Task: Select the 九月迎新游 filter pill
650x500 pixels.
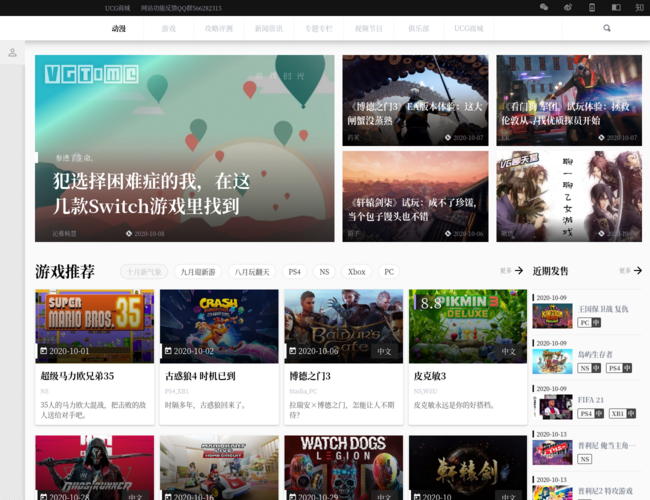Action: [198, 272]
